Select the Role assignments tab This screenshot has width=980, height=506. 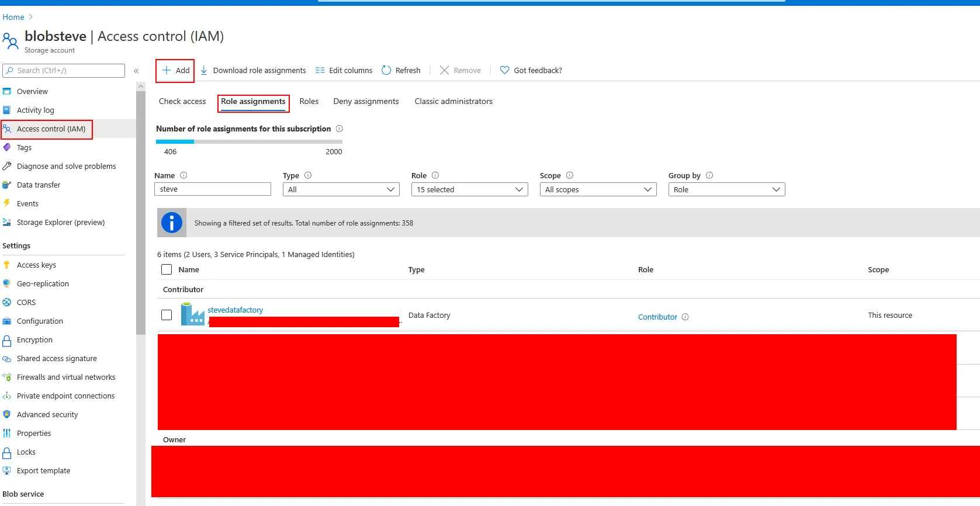tap(253, 102)
